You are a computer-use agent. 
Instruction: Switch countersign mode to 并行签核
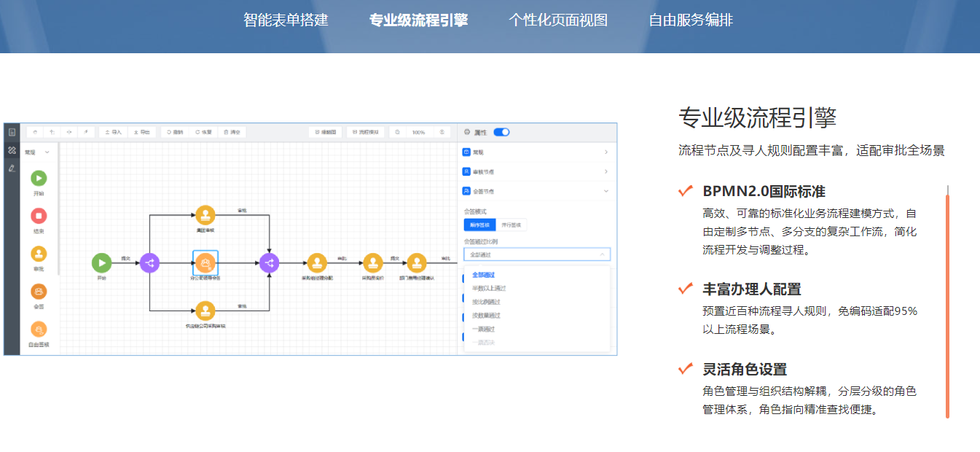point(511,225)
